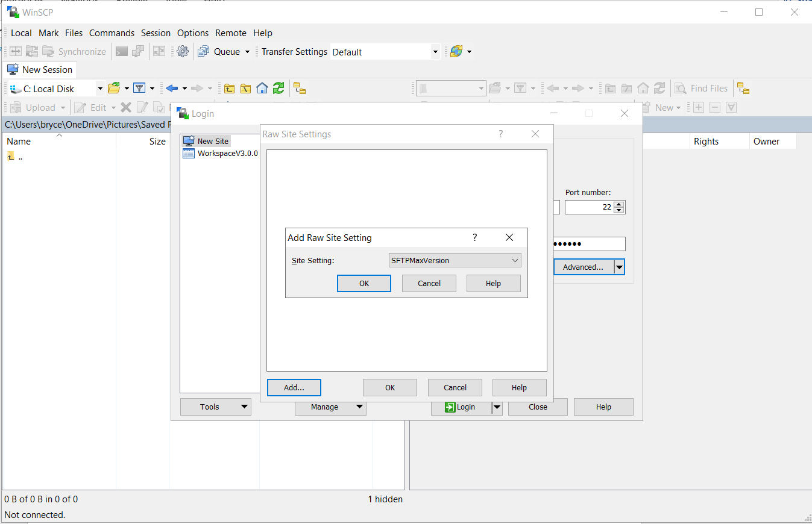Click the remote Refresh icon
The height and width of the screenshot is (524, 812).
click(659, 89)
